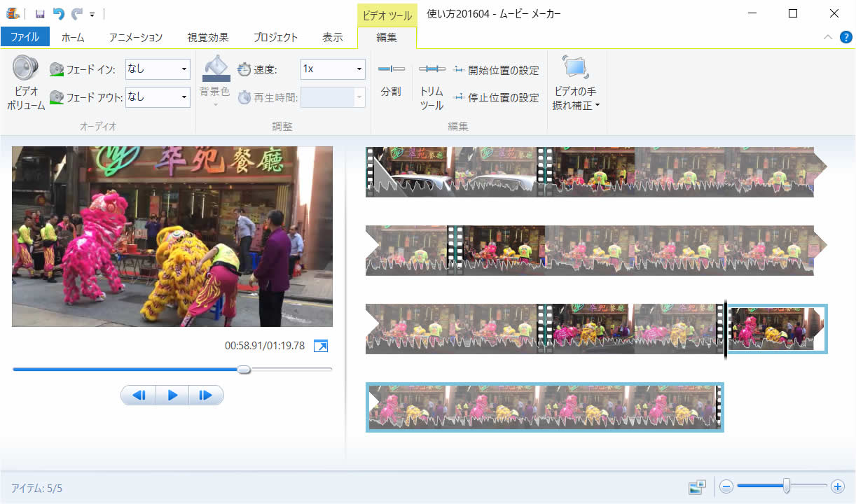Click the save icon in title bar
The height and width of the screenshot is (504, 856).
[40, 13]
